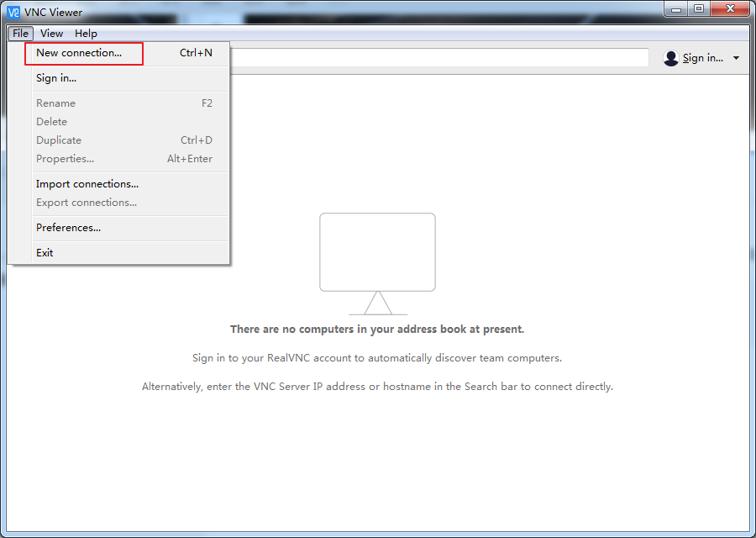Expand the Sign in dropdown arrow
Image resolution: width=756 pixels, height=538 pixels.
pos(736,58)
